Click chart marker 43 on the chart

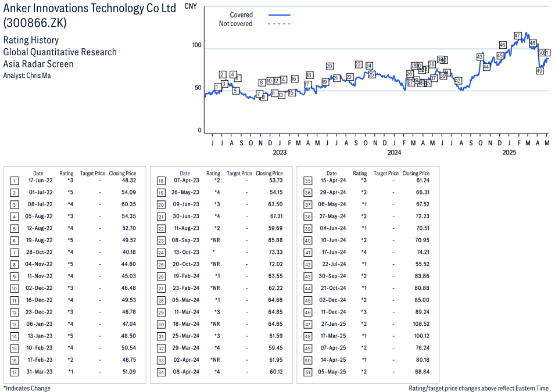[x=480, y=57]
